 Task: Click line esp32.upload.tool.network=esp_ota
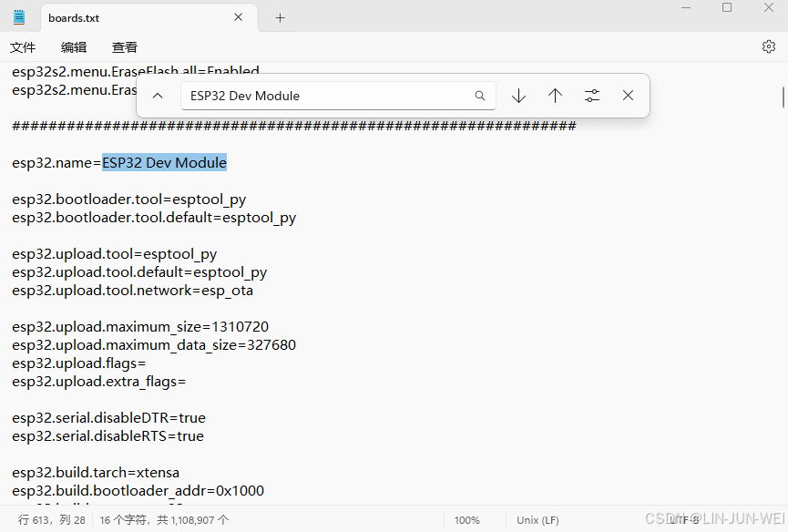[x=133, y=291]
